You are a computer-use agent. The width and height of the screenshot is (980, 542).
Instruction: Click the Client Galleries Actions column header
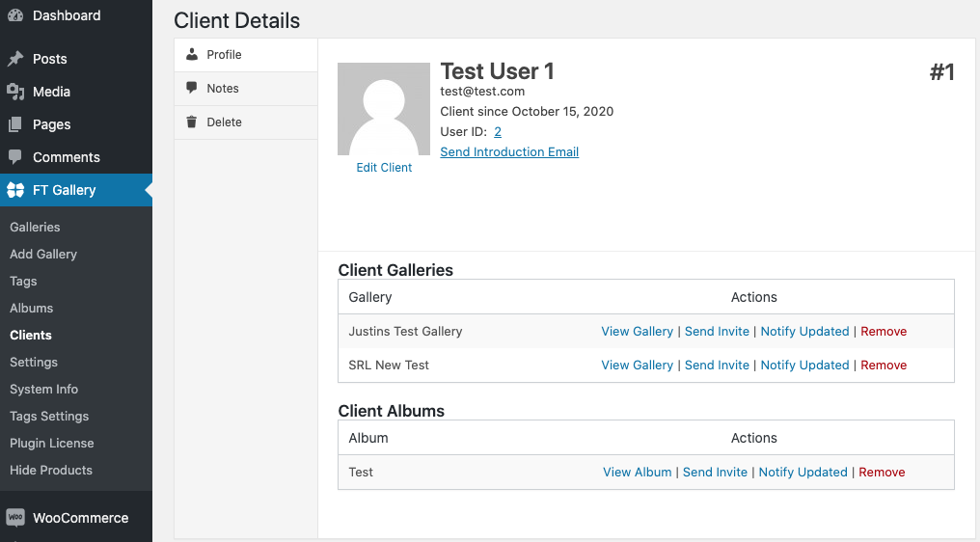click(x=753, y=297)
